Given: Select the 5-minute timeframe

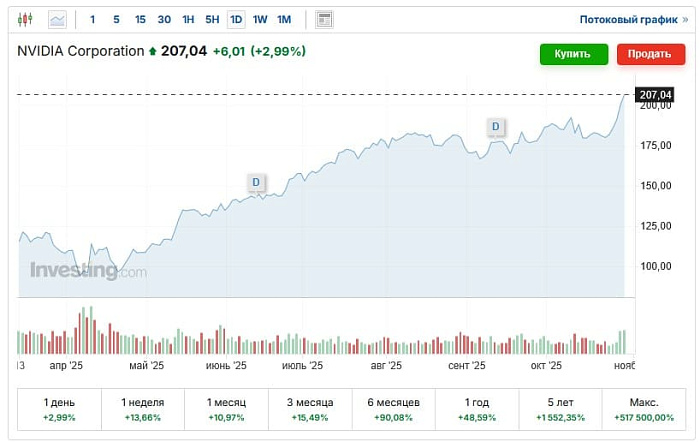Looking at the screenshot, I should [116, 19].
